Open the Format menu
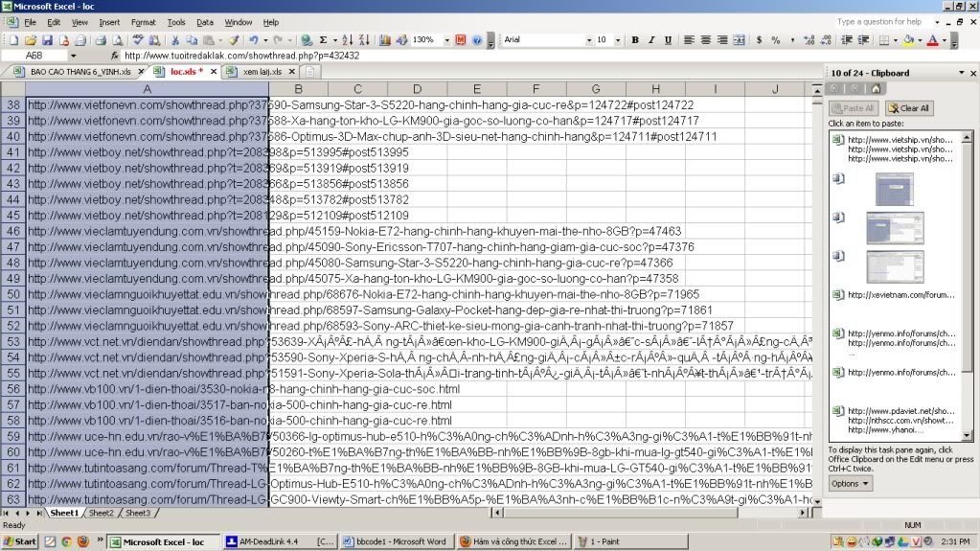The width and height of the screenshot is (980, 551). pos(143,22)
